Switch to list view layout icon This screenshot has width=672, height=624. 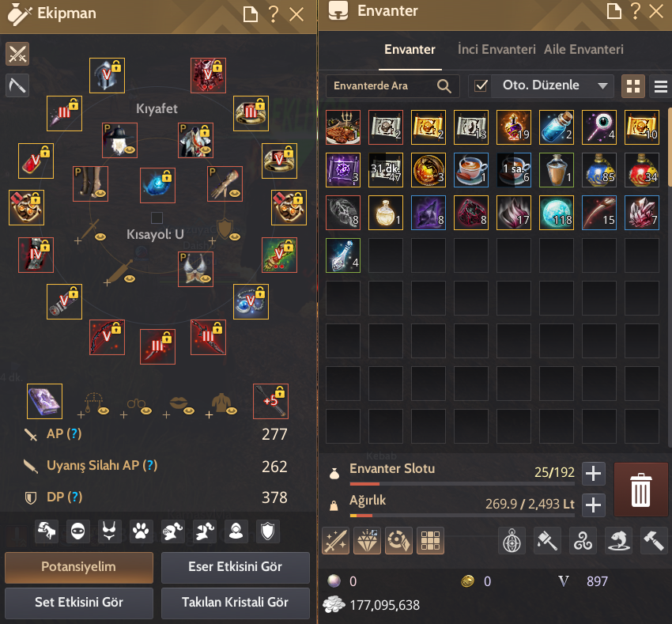coord(660,86)
